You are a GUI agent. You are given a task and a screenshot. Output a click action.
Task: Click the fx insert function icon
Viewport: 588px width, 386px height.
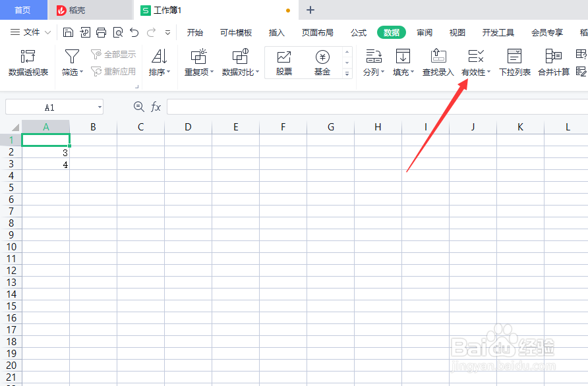(x=156, y=107)
